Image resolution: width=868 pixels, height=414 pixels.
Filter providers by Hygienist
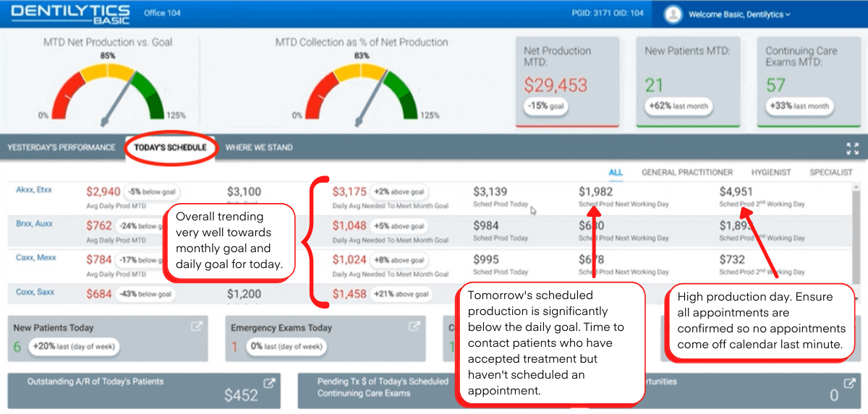pyautogui.click(x=770, y=173)
